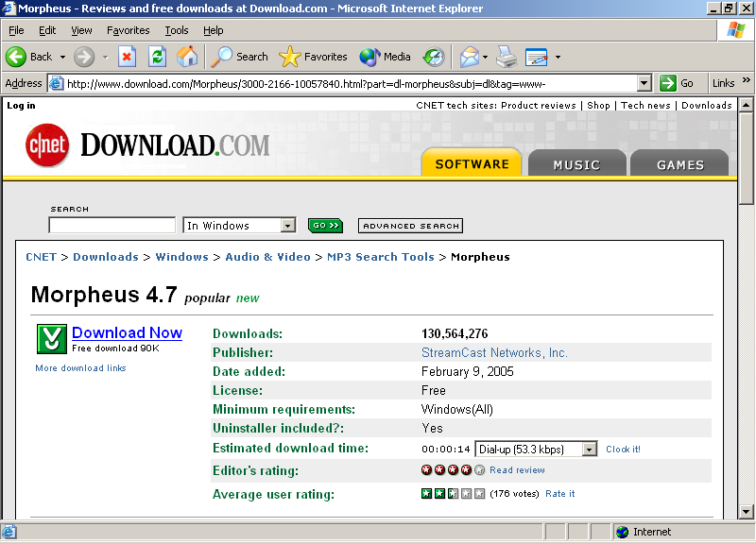The height and width of the screenshot is (544, 756).
Task: Click the Edit page toolbar icon
Action: point(536,57)
